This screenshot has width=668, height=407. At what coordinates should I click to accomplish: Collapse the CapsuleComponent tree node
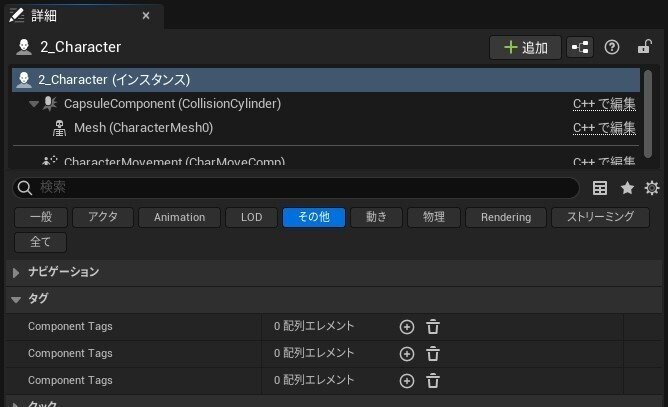[x=34, y=104]
